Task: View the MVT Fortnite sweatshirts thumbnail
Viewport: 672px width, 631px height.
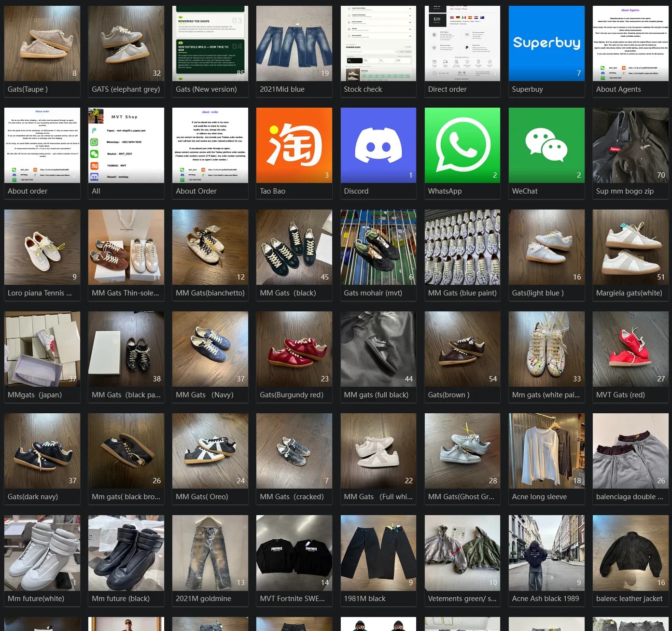Action: tap(294, 553)
